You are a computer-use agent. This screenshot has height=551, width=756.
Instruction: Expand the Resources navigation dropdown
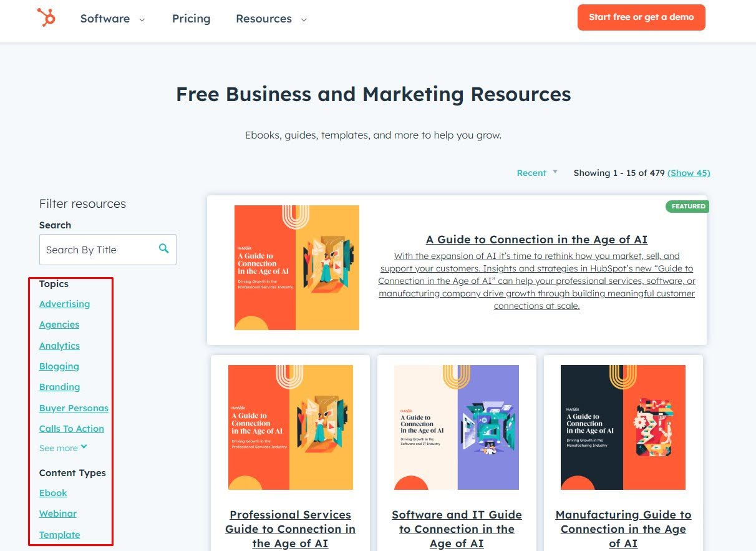pyautogui.click(x=271, y=19)
